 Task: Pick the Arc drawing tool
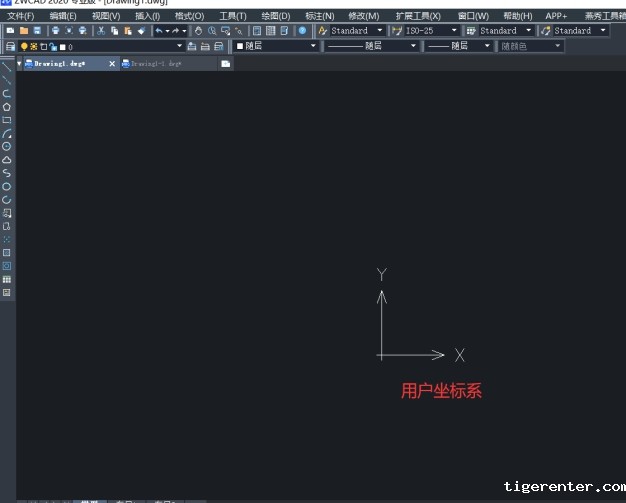(x=7, y=133)
